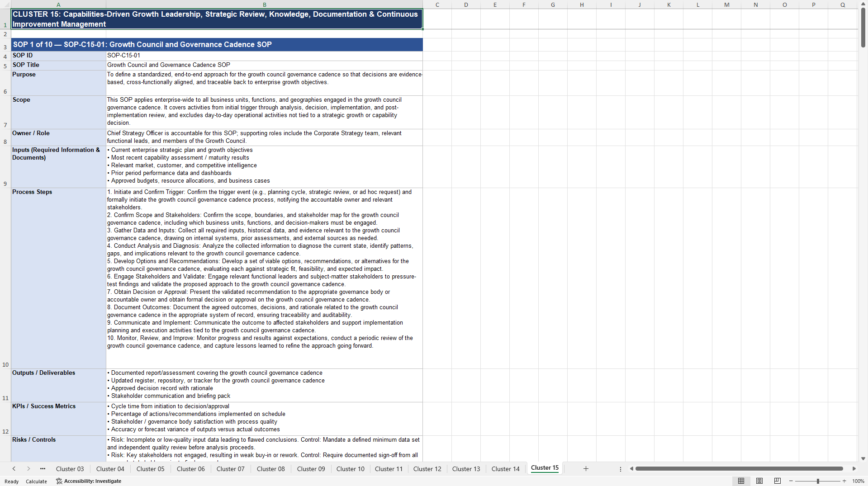The image size is (868, 486).
Task: Click the 'SOP ID' label cell
Action: pyautogui.click(x=58, y=56)
